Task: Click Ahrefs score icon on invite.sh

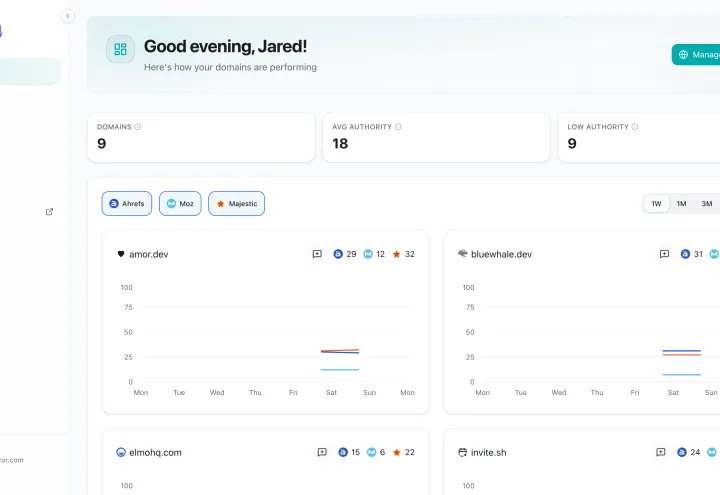Action: [682, 452]
